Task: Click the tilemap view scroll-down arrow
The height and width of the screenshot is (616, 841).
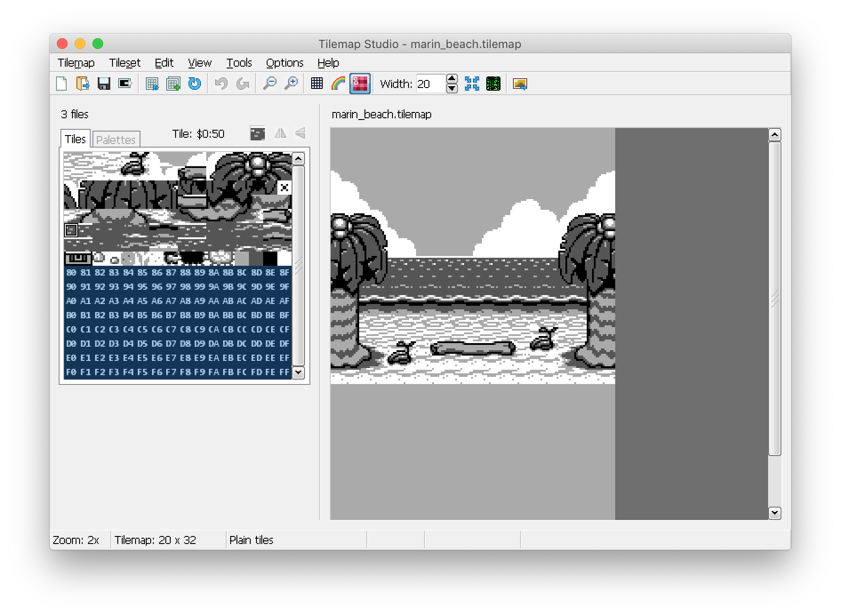Action: pyautogui.click(x=775, y=513)
